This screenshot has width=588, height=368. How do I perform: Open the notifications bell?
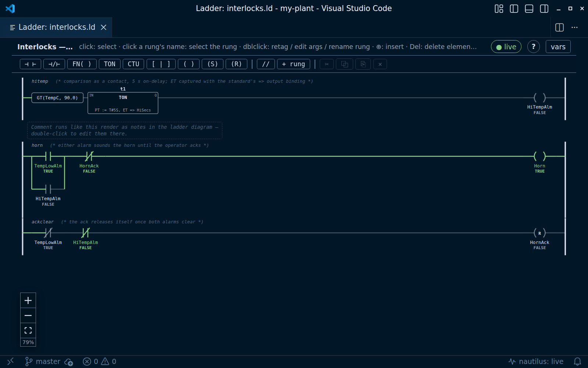pos(577,361)
